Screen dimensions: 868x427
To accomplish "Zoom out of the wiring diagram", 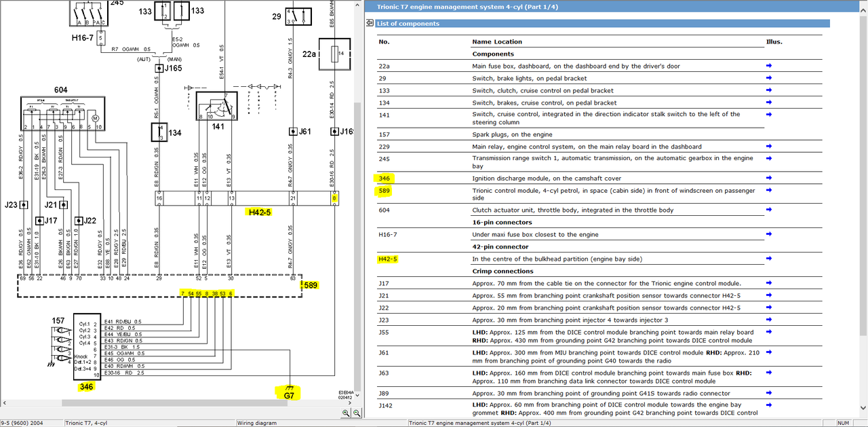I will pos(356,412).
